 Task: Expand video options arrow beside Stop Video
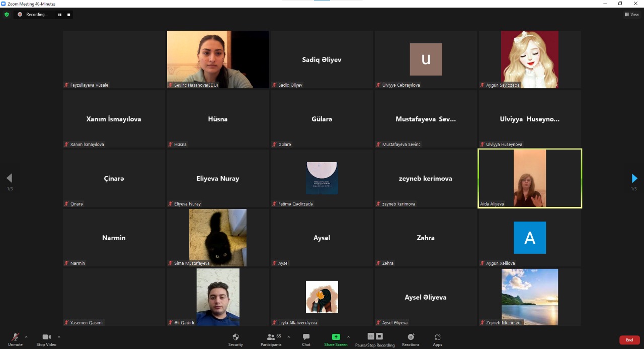pyautogui.click(x=59, y=337)
